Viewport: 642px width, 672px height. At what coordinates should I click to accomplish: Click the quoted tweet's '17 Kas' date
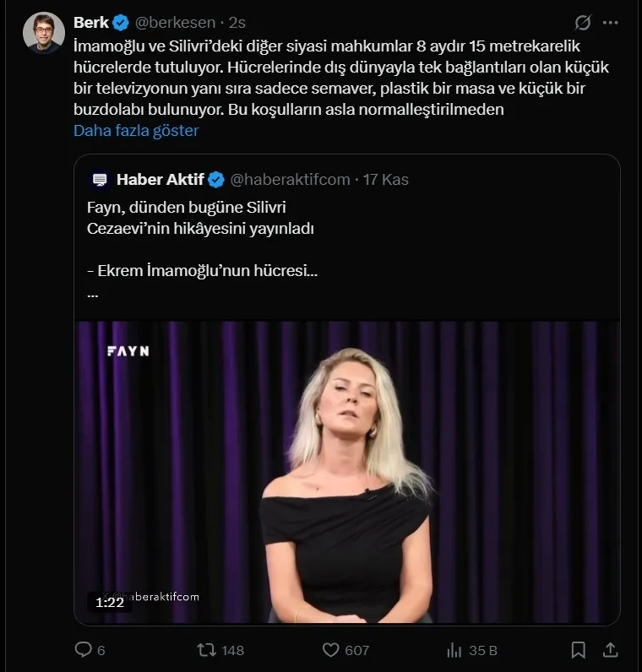386,179
